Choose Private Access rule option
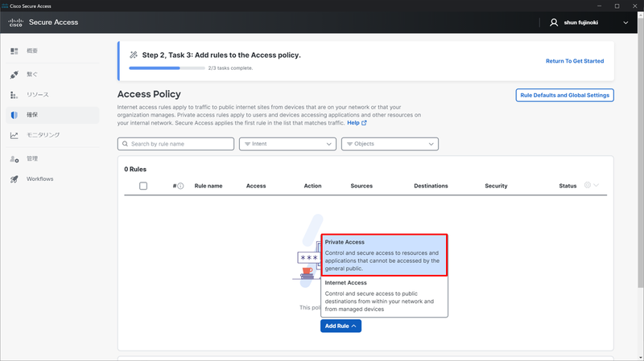The height and width of the screenshot is (361, 644). pos(384,255)
